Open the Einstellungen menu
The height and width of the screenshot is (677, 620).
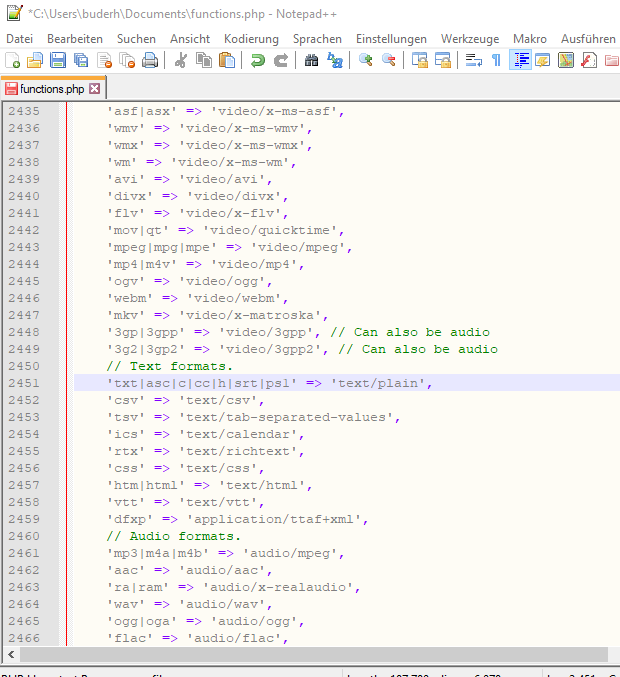391,39
